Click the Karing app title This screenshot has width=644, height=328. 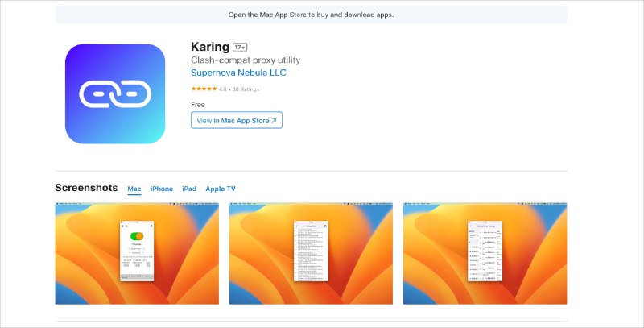[209, 47]
